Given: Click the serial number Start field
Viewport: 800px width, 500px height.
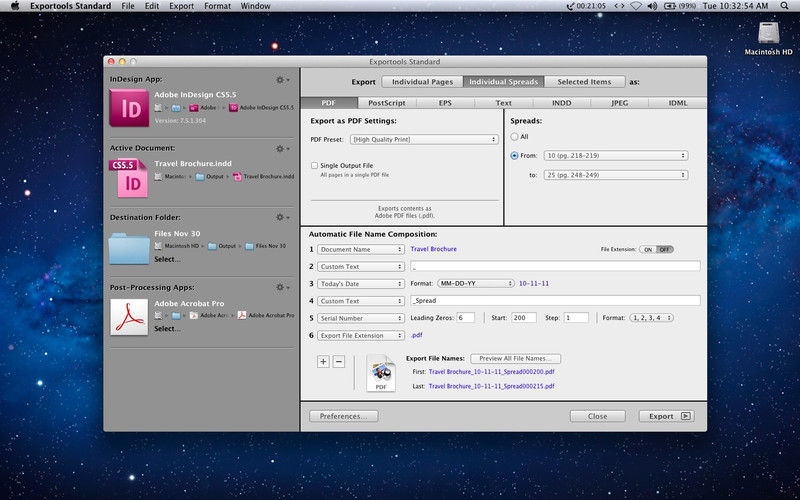Looking at the screenshot, I should 524,317.
